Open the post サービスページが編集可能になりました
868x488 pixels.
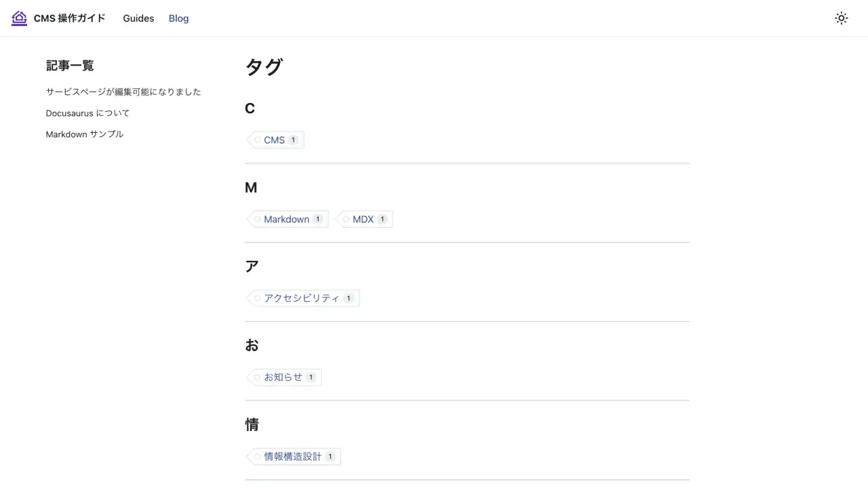[x=123, y=91]
